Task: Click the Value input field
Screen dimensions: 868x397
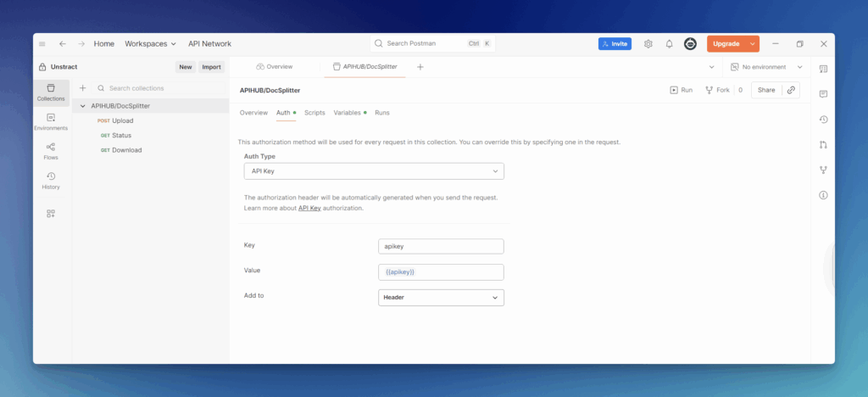Action: (x=441, y=272)
